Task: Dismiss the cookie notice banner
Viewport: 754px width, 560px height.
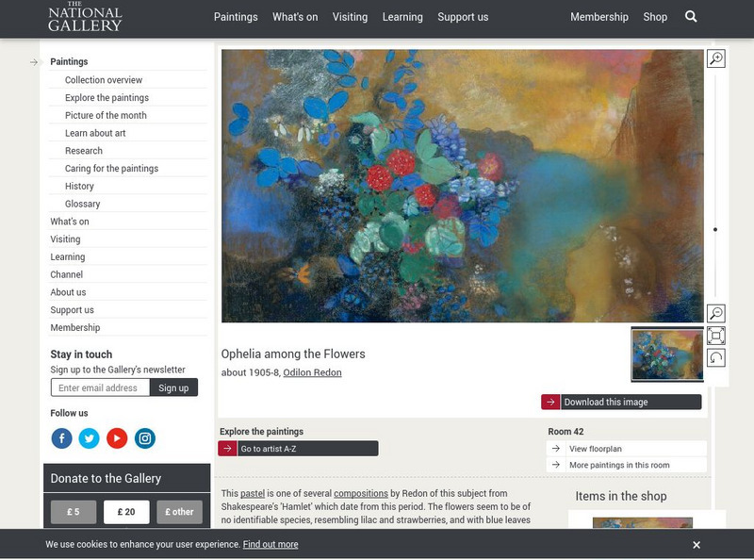Action: [x=697, y=545]
